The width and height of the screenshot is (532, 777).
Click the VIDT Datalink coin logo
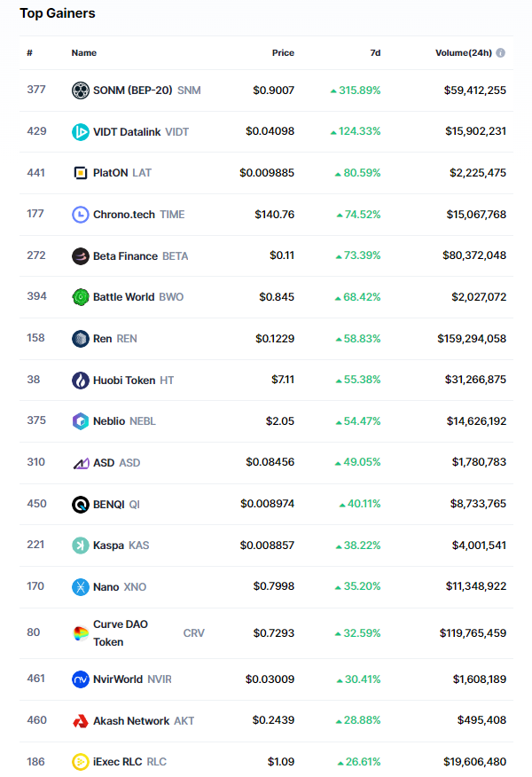click(x=81, y=132)
